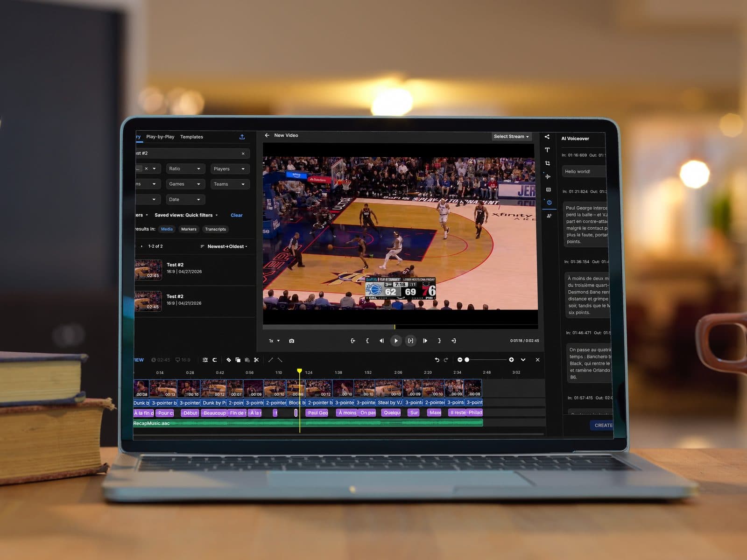Open the timeline settings sliders icon

coord(205,360)
